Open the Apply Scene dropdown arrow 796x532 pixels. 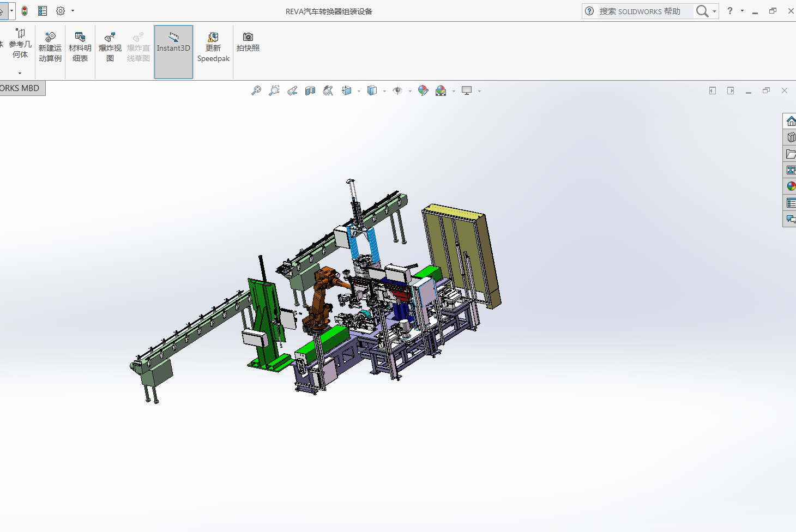[454, 92]
